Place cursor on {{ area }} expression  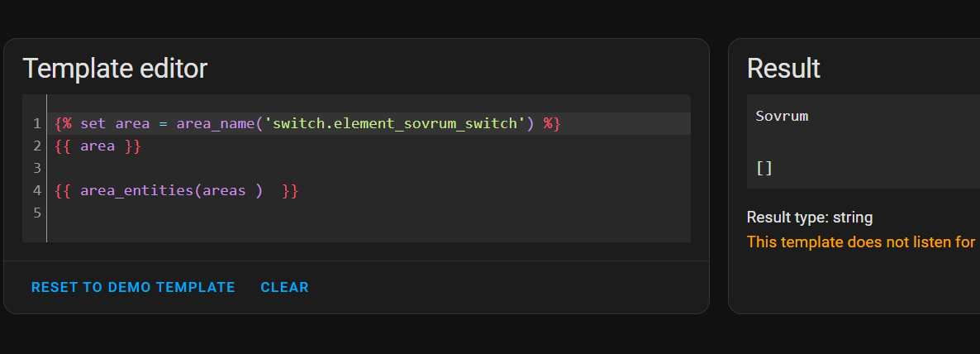(98, 146)
